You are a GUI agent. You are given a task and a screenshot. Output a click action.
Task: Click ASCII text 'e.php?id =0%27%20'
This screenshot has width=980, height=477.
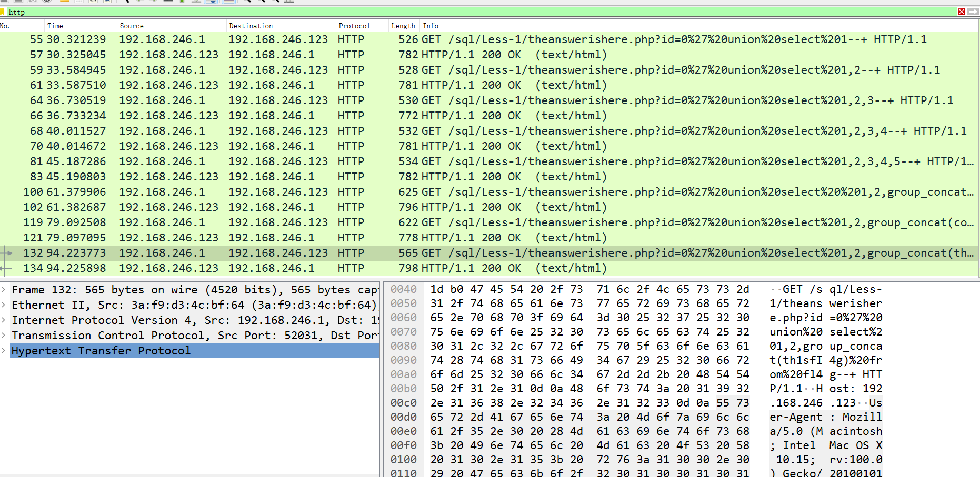[826, 318]
